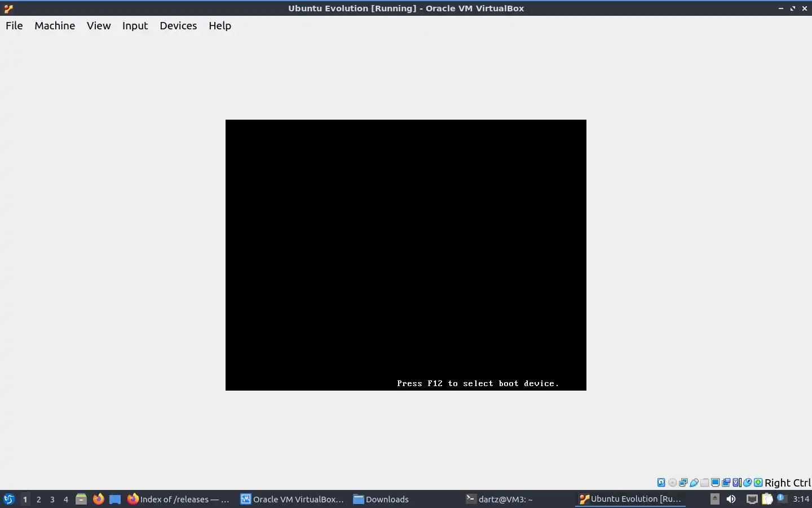Switch to the Downloads folder window
Viewport: 812px width, 508px height.
pos(381,499)
